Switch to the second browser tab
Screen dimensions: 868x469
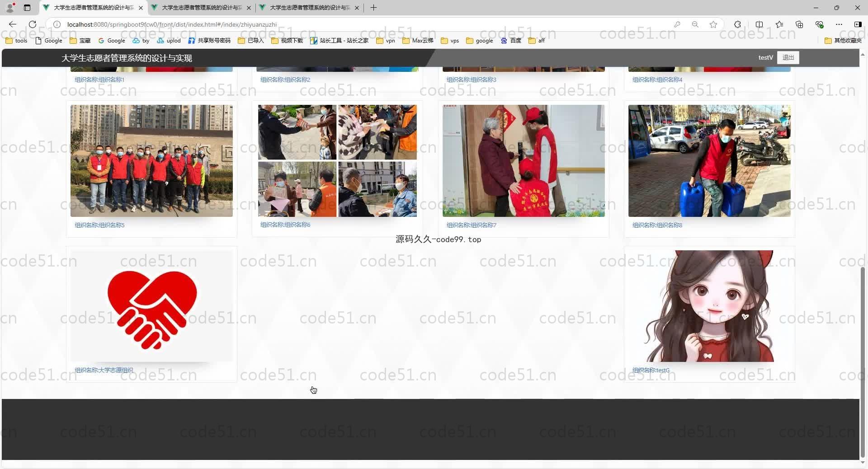click(201, 8)
